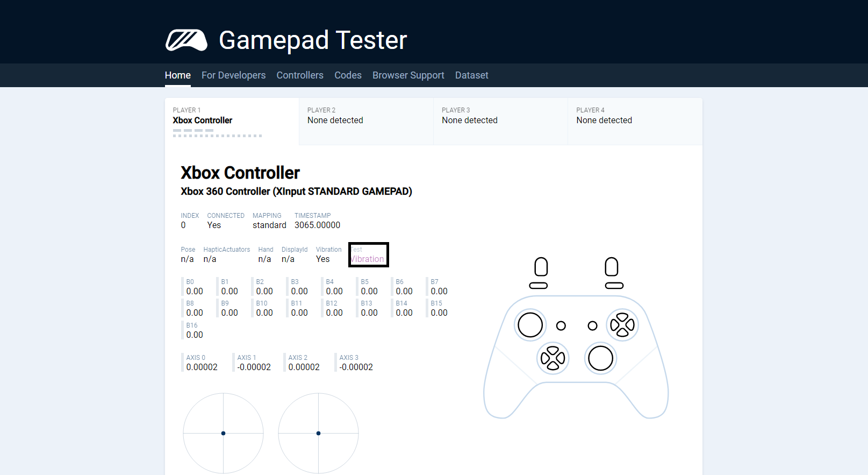Click the left trigger on the controller diagram
This screenshot has width=868, height=475.
point(541,267)
